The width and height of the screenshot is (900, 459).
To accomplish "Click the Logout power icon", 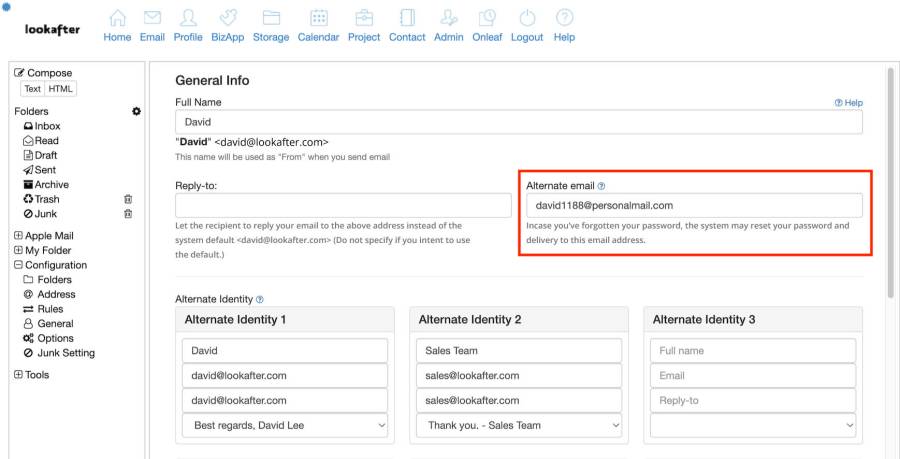I will pyautogui.click(x=527, y=19).
